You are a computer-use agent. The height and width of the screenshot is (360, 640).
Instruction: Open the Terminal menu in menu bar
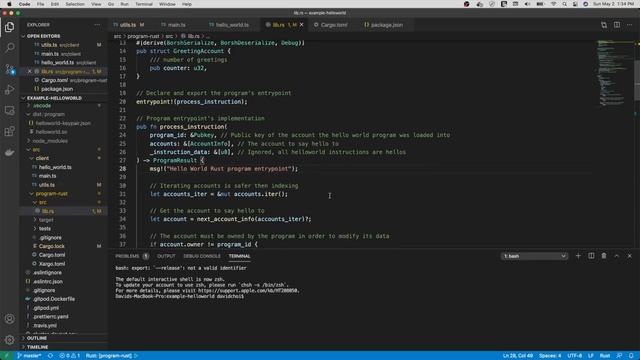click(x=144, y=4)
